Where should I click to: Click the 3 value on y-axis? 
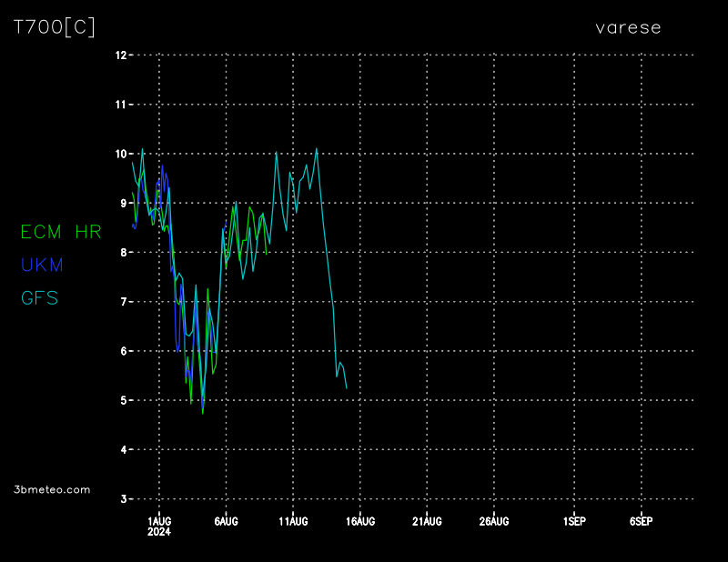(x=124, y=499)
